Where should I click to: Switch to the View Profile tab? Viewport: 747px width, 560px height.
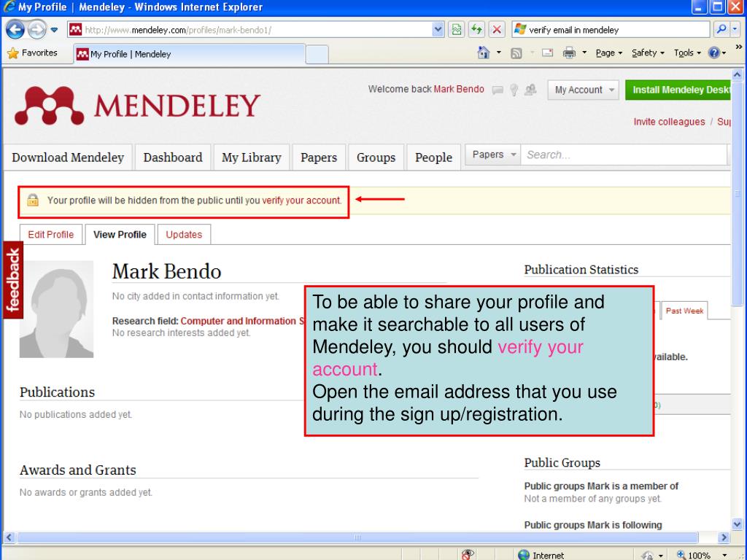pyautogui.click(x=120, y=234)
